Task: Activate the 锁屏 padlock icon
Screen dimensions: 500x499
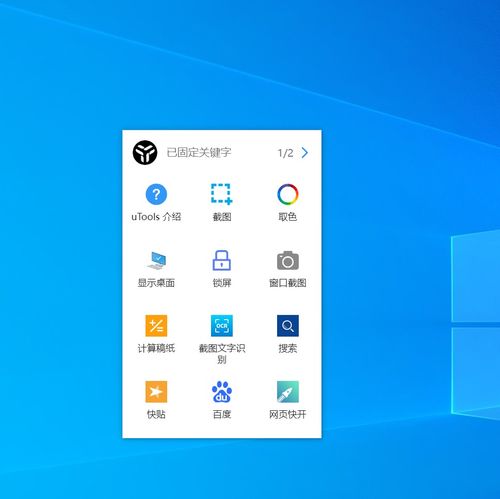Action: (222, 260)
